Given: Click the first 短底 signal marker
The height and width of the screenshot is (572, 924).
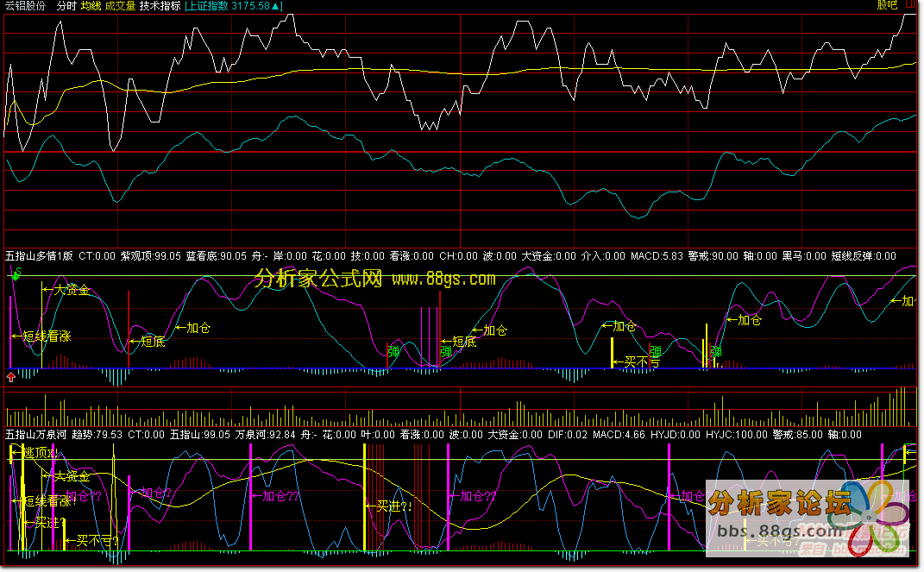Looking at the screenshot, I should (x=148, y=341).
